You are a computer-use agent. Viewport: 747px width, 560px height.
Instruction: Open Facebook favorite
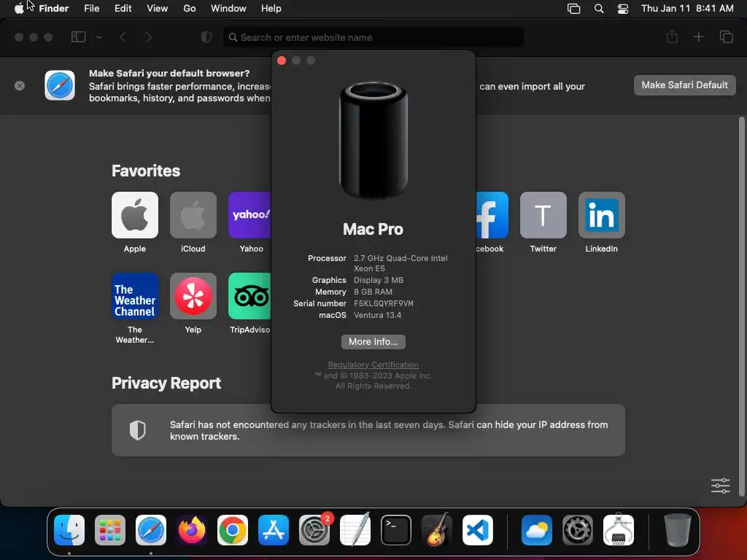pyautogui.click(x=492, y=215)
